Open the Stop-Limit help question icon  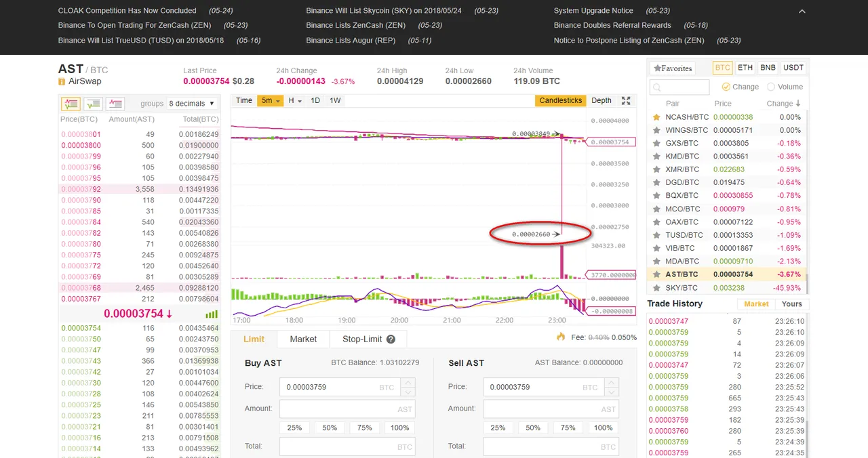(x=391, y=339)
